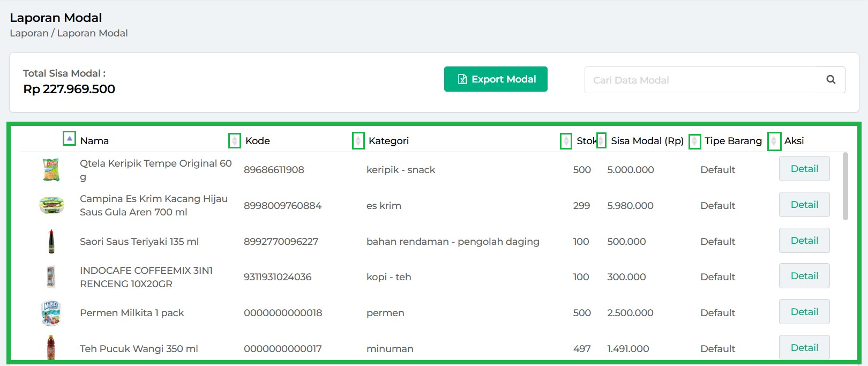Click the magnifier icon in the search box
Viewport: 868px width, 366px height.
pyautogui.click(x=830, y=80)
